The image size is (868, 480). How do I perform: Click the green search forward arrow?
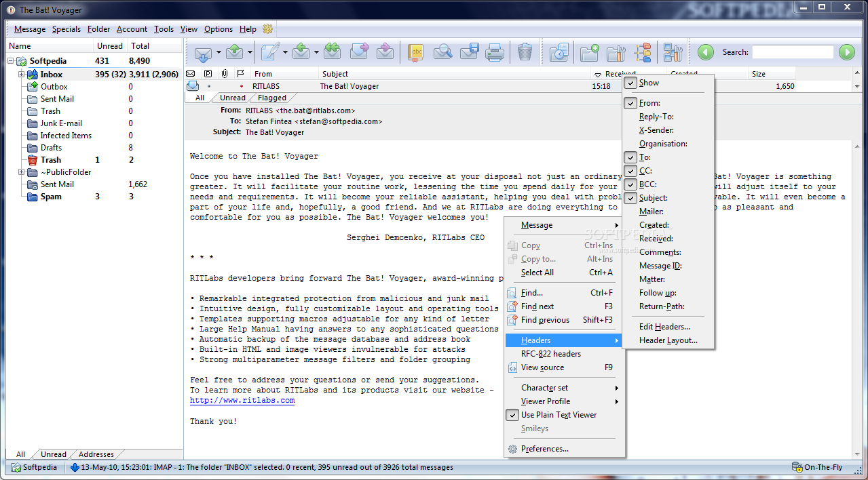point(846,52)
